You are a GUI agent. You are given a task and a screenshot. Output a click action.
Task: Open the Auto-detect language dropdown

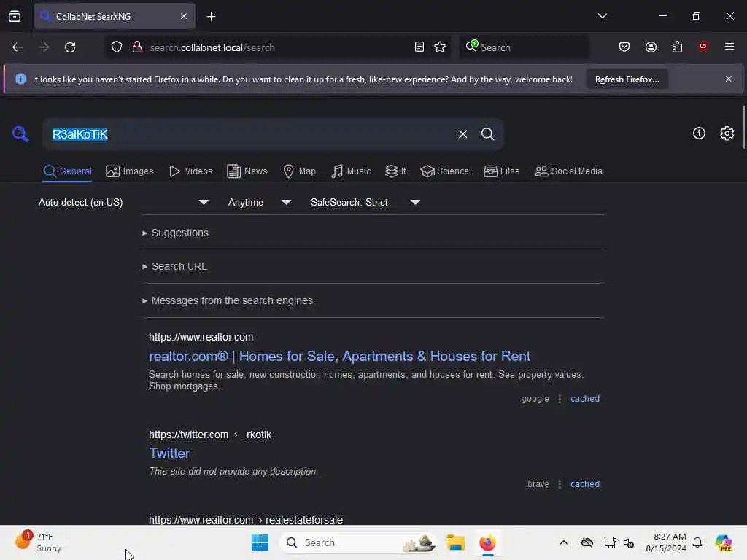pyautogui.click(x=123, y=203)
